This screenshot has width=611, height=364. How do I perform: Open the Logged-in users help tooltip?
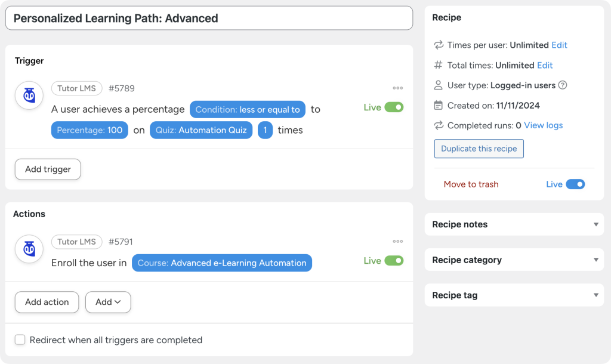[564, 85]
